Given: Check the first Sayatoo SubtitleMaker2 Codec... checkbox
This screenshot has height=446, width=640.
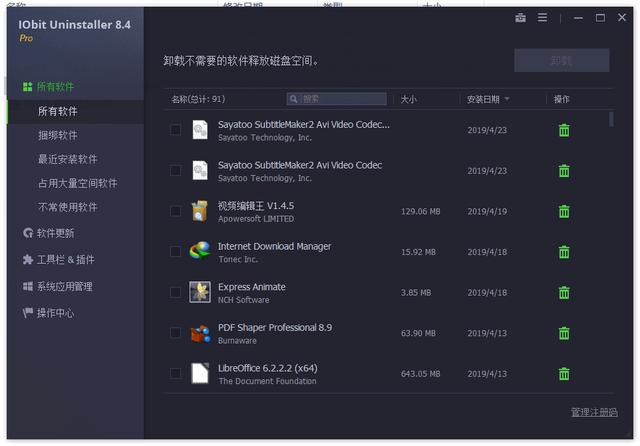Looking at the screenshot, I should 176,130.
